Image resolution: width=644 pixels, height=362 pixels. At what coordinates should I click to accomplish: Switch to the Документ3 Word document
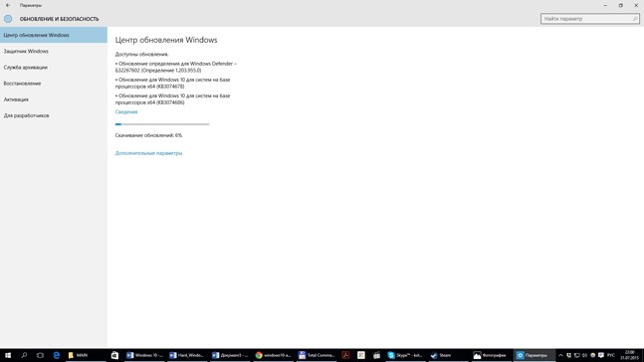[x=230, y=355]
